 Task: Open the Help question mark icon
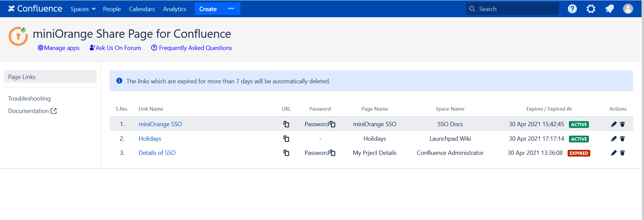(x=572, y=9)
